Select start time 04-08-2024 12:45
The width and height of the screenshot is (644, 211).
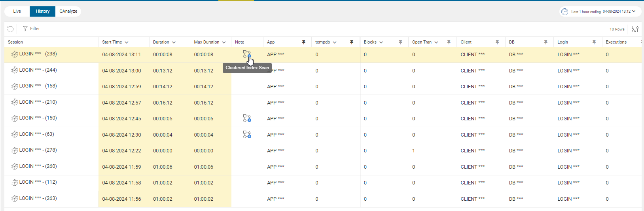pos(121,119)
